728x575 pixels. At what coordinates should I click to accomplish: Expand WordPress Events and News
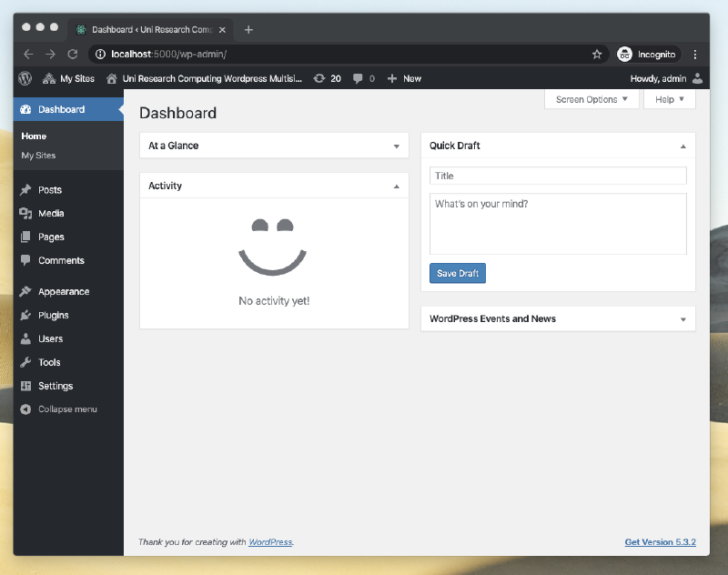(x=683, y=318)
